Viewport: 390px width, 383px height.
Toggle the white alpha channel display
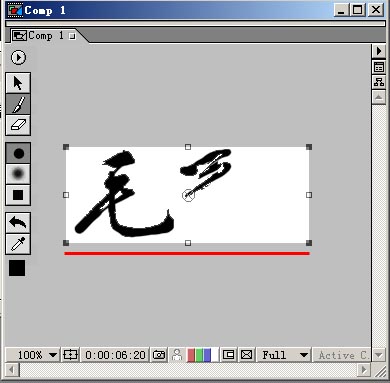[215, 355]
